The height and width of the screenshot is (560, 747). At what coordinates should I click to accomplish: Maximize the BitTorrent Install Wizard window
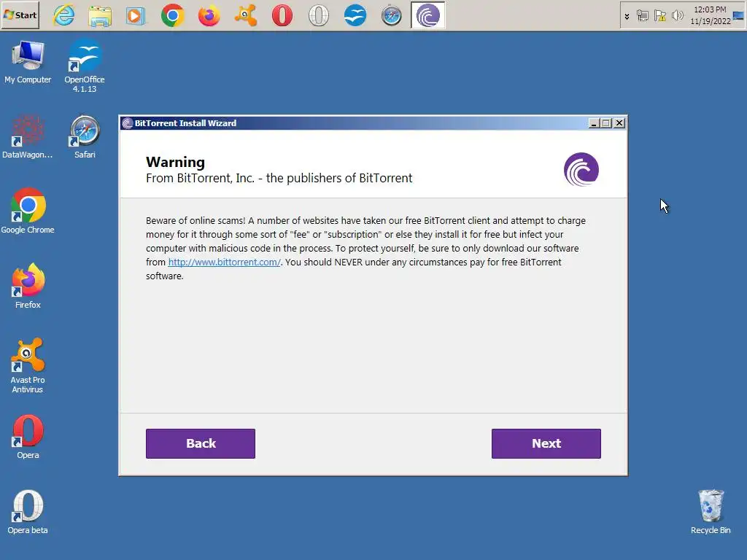coord(606,123)
